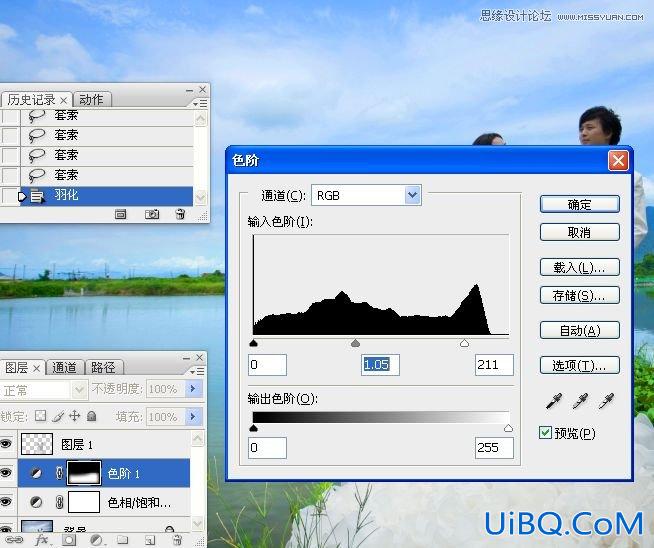Open History panel options menu
Screen dimensions: 654x548
point(200,103)
